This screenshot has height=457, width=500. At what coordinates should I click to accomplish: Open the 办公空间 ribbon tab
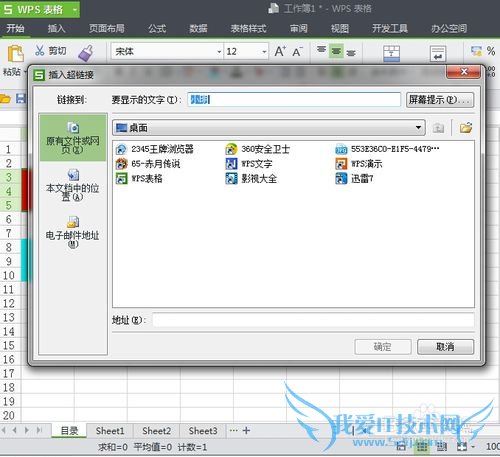click(449, 28)
